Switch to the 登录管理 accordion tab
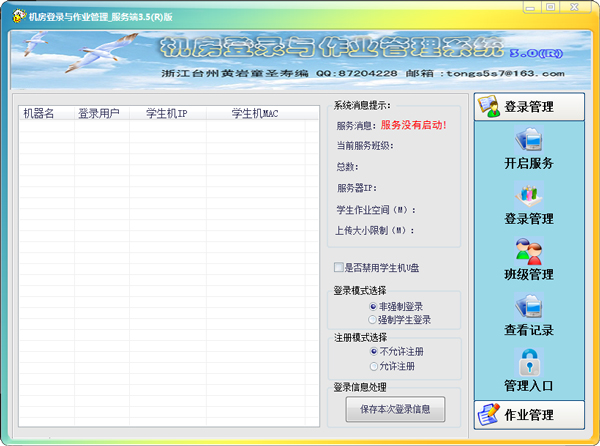This screenshot has width=600, height=446. (529, 107)
